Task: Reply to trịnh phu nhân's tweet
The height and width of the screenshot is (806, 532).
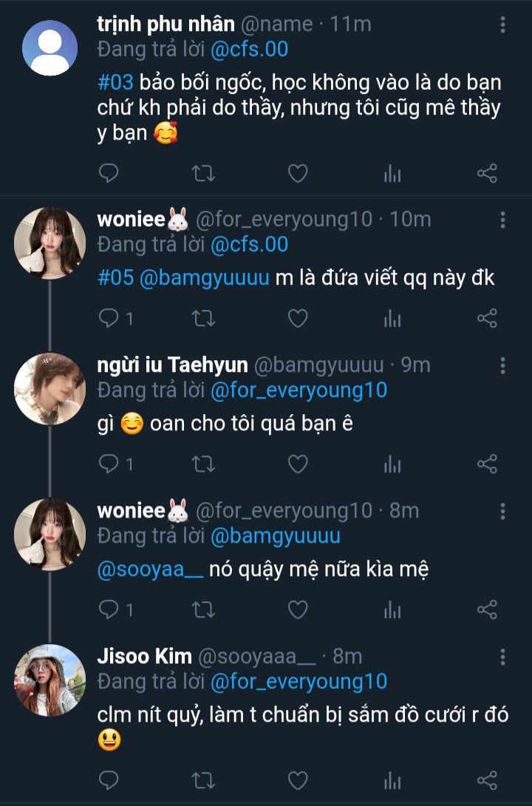Action: tap(109, 174)
